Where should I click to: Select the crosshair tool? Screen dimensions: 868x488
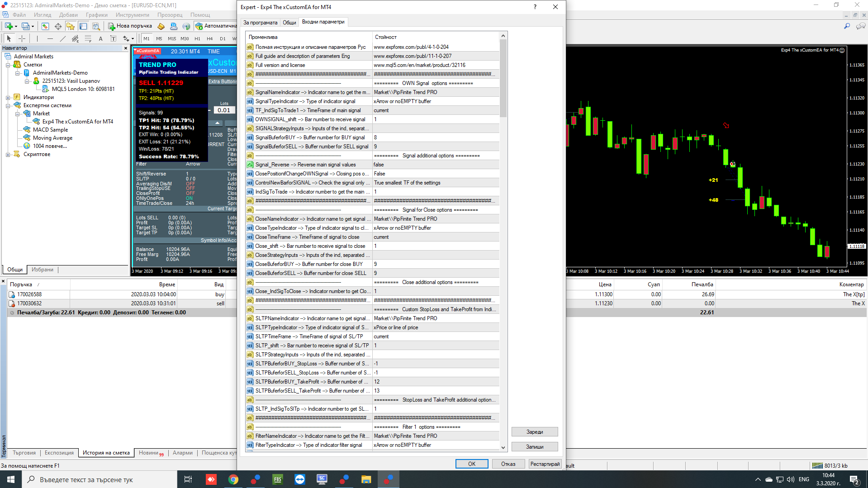click(x=21, y=38)
